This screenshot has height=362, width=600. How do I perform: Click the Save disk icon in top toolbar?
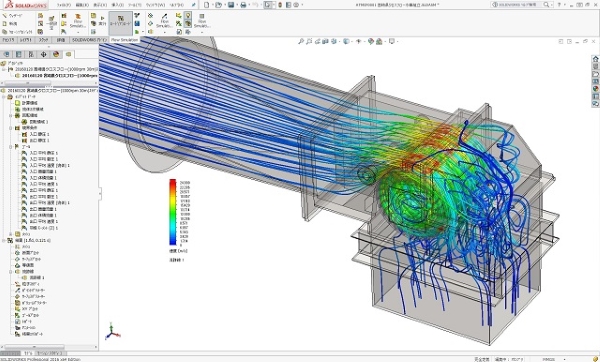231,5
